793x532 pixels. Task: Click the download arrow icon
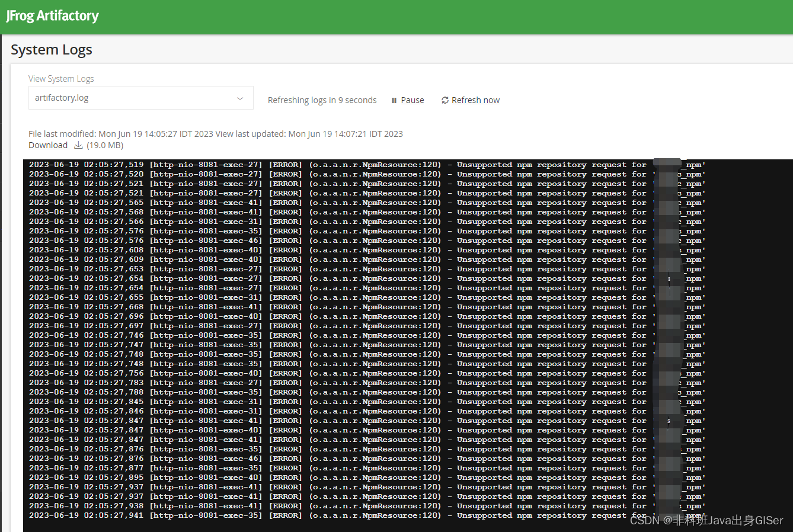click(78, 145)
